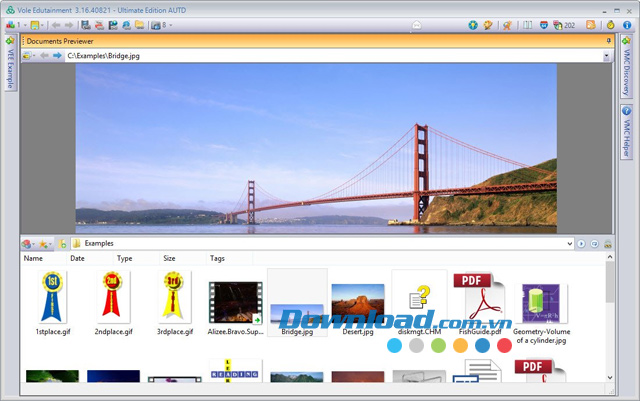Viewport: 640px width, 401px height.
Task: Click the paint palette icon in toolbar
Action: click(x=487, y=25)
